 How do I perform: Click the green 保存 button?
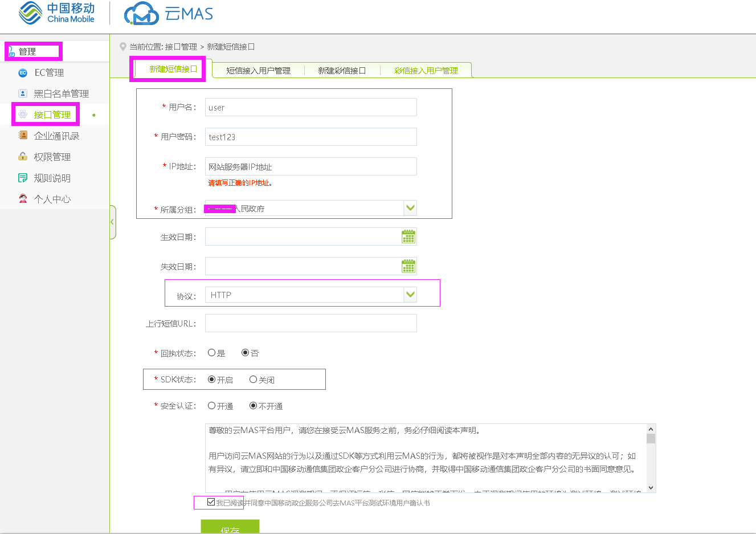[230, 527]
